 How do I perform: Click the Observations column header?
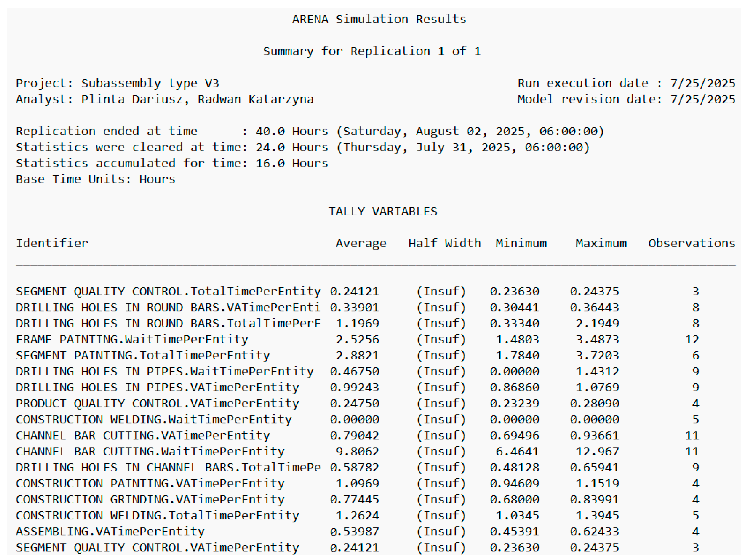pos(691,243)
